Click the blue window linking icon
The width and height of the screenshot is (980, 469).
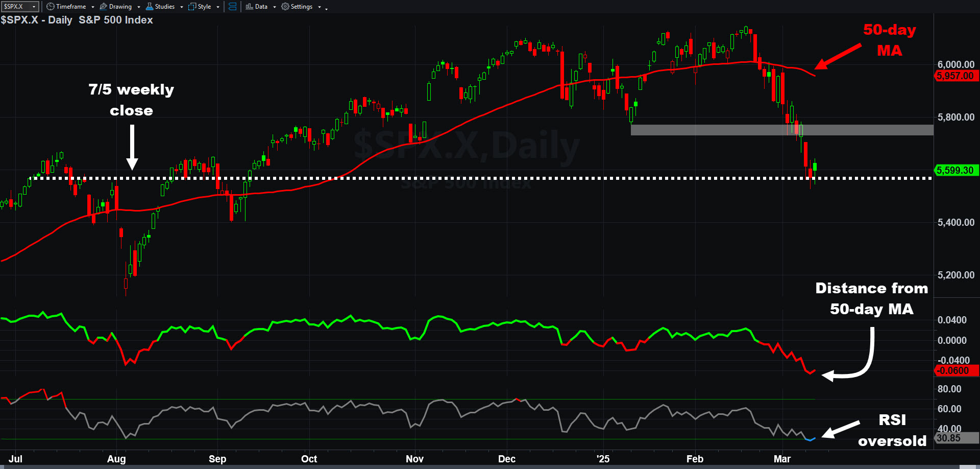tap(232, 7)
